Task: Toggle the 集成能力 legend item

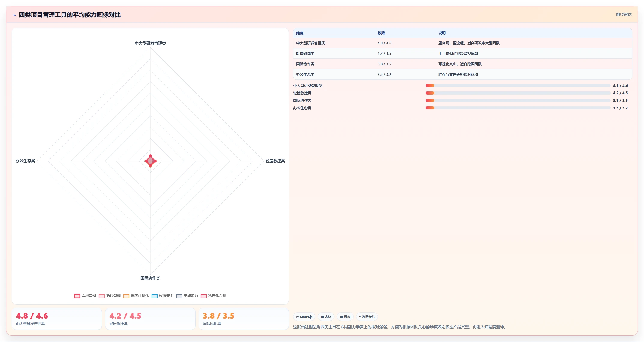Action: 187,296
